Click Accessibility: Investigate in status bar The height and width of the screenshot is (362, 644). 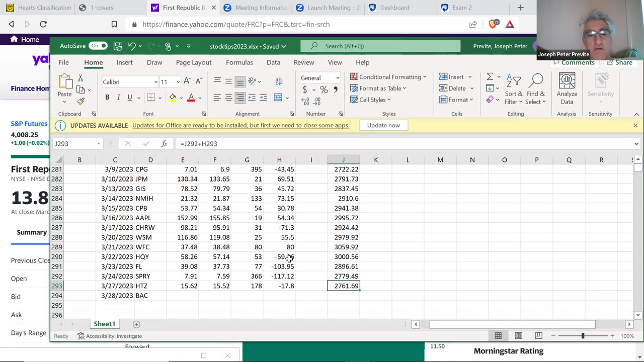[110, 336]
